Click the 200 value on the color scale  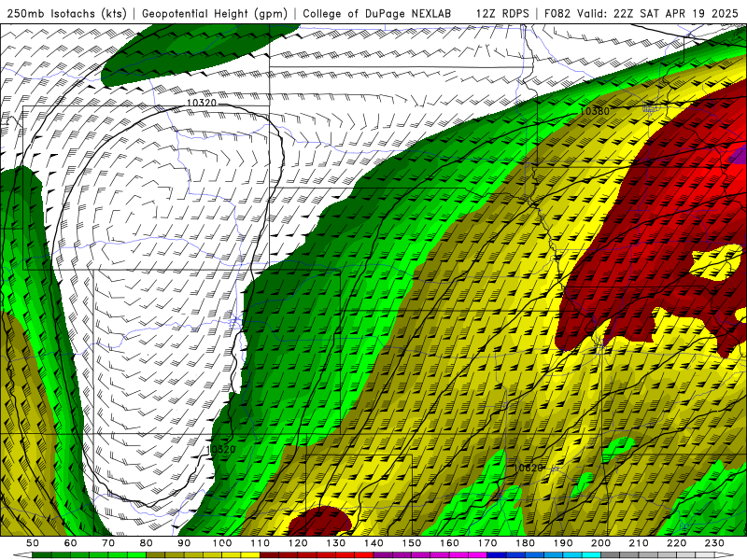tap(600, 543)
